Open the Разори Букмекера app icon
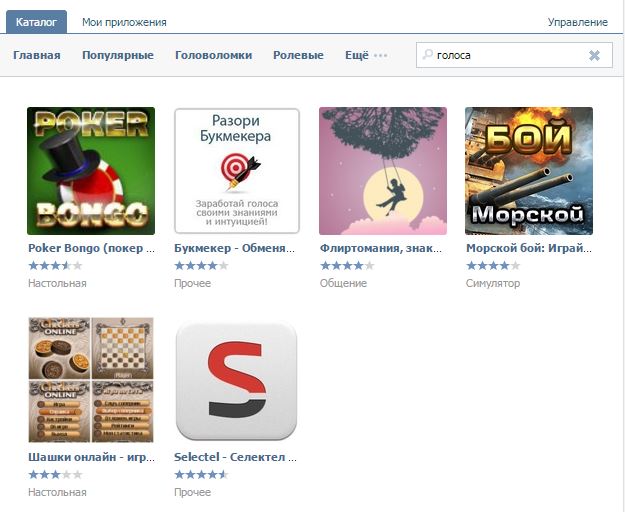 237,171
